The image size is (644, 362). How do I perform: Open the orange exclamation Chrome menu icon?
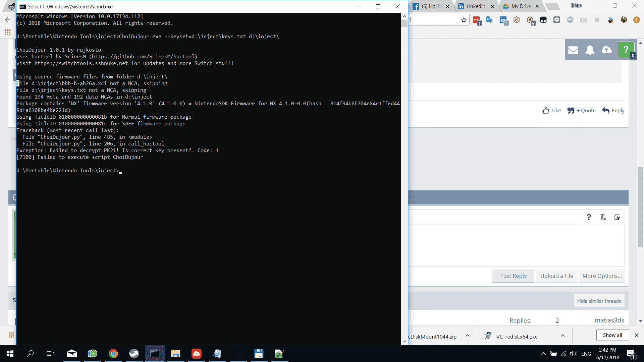click(x=636, y=20)
